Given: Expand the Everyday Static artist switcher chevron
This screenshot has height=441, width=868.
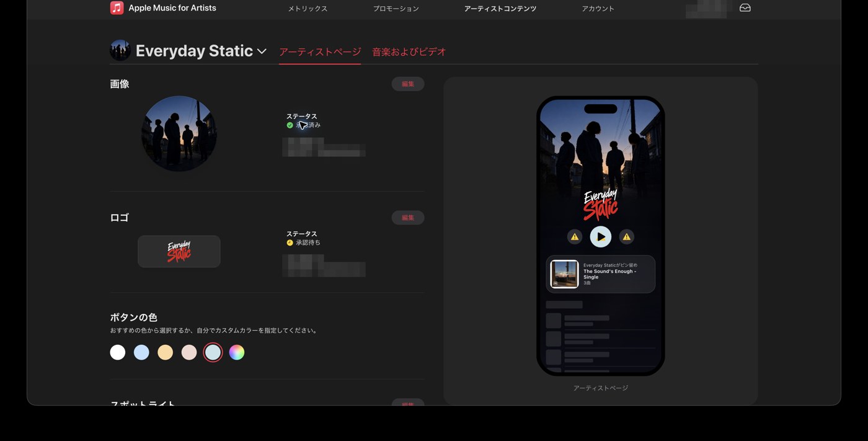Looking at the screenshot, I should coord(262,51).
